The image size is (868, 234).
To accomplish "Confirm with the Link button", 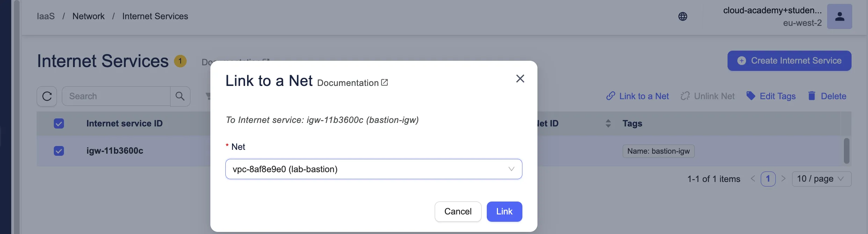I will [x=504, y=211].
